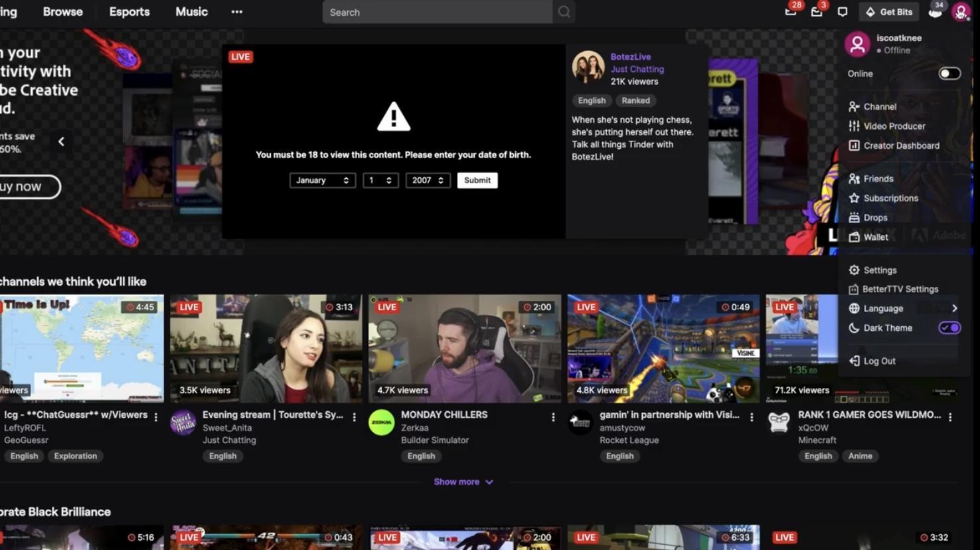Click the Ranked tag

(x=635, y=100)
